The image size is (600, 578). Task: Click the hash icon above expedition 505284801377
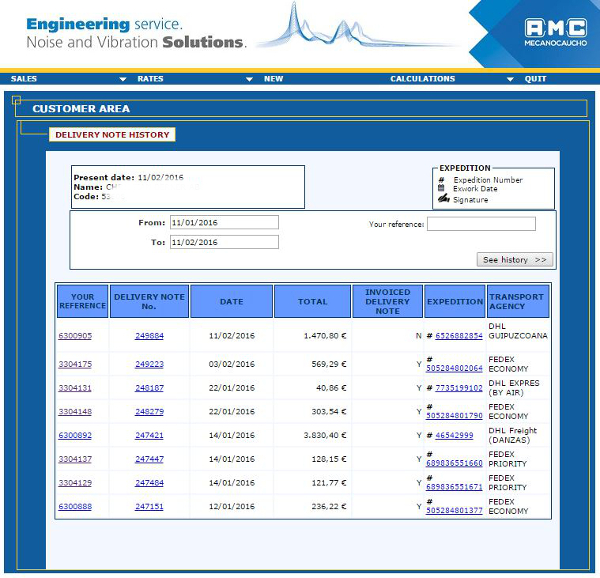point(430,501)
